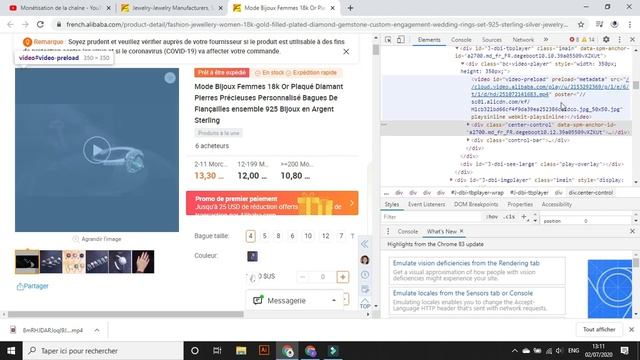Activate the DevTools element inspector picker
The width and height of the screenshot is (640, 360).
click(x=388, y=40)
